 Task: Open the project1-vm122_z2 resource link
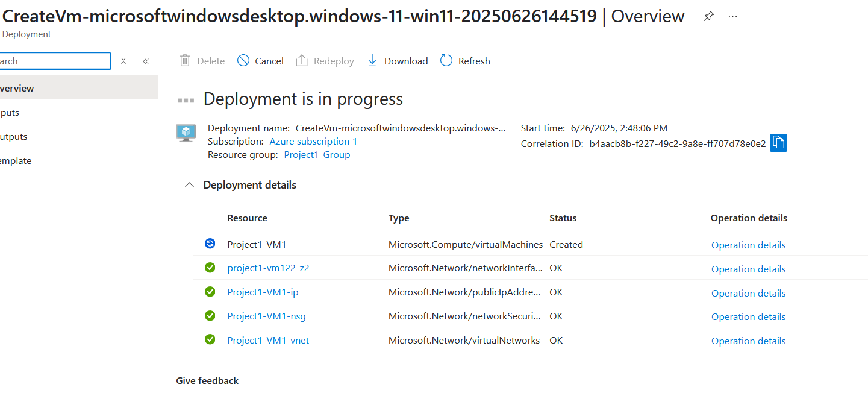coord(268,268)
